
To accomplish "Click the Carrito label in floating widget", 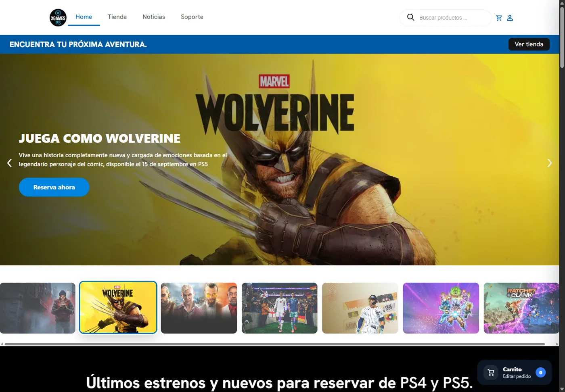I will pos(512,369).
